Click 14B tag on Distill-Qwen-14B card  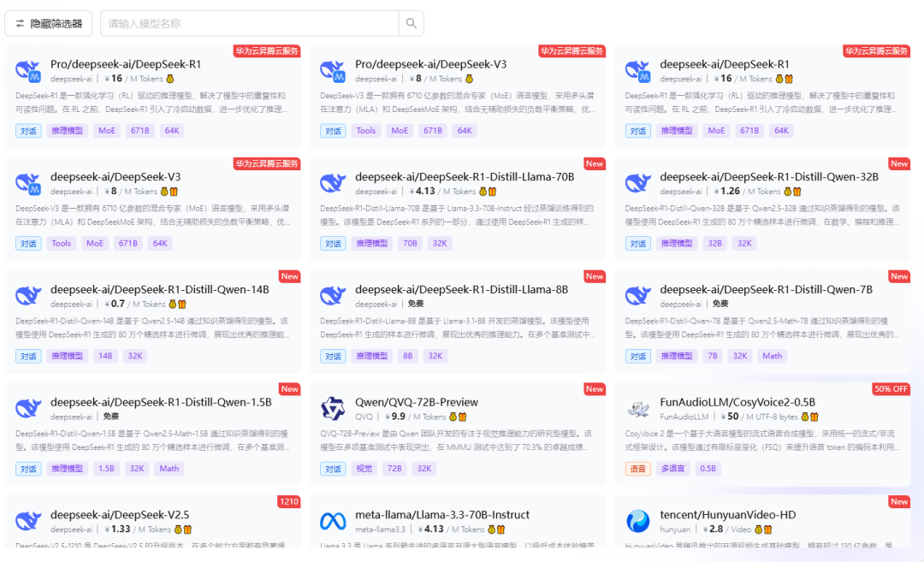tap(105, 356)
